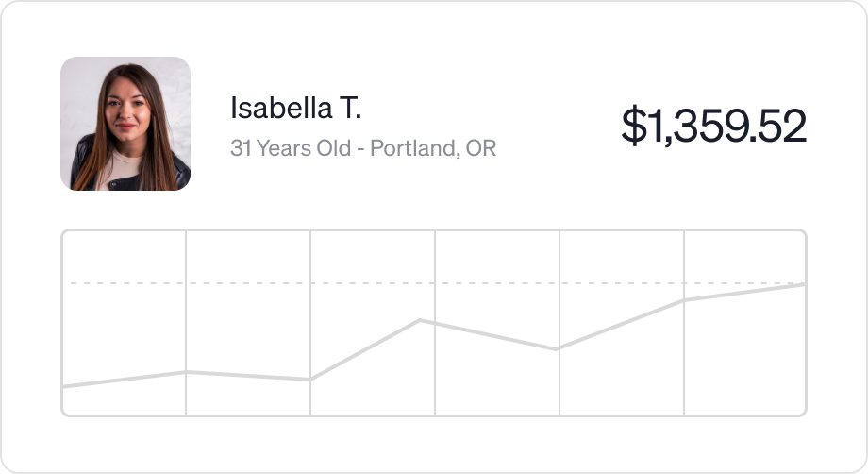Click the $1,359.52 balance amount
This screenshot has height=474, width=868.
pyautogui.click(x=713, y=127)
